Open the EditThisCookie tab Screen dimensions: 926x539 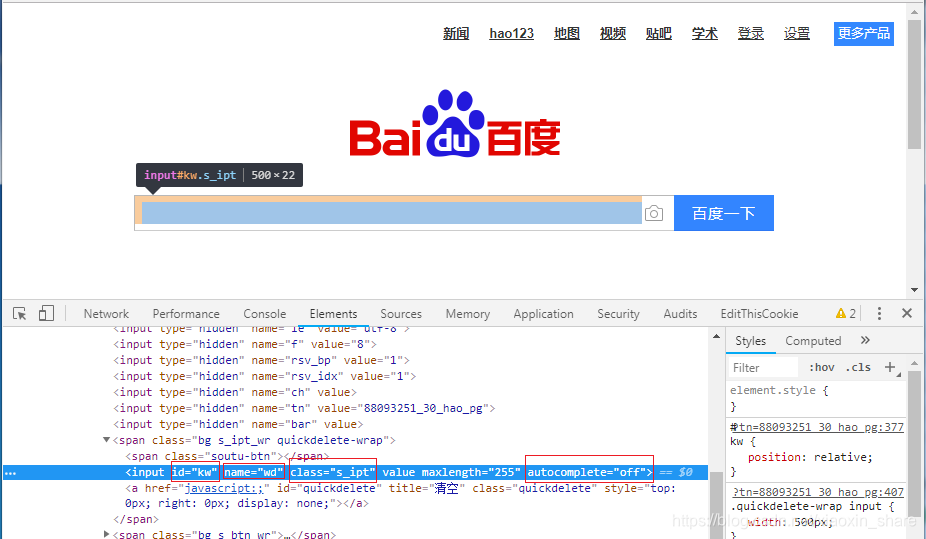point(759,314)
